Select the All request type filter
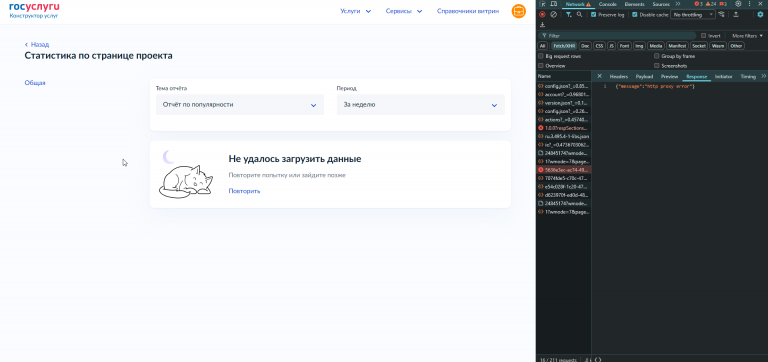The width and height of the screenshot is (768, 362). [542, 46]
